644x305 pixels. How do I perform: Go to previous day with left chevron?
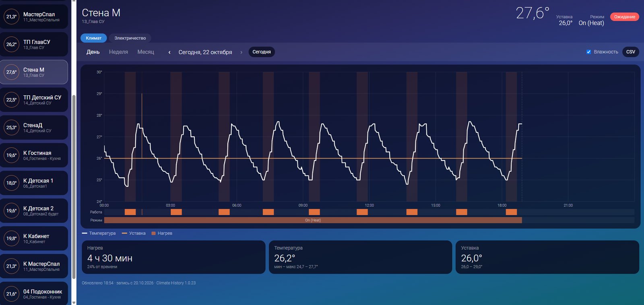[x=169, y=52]
